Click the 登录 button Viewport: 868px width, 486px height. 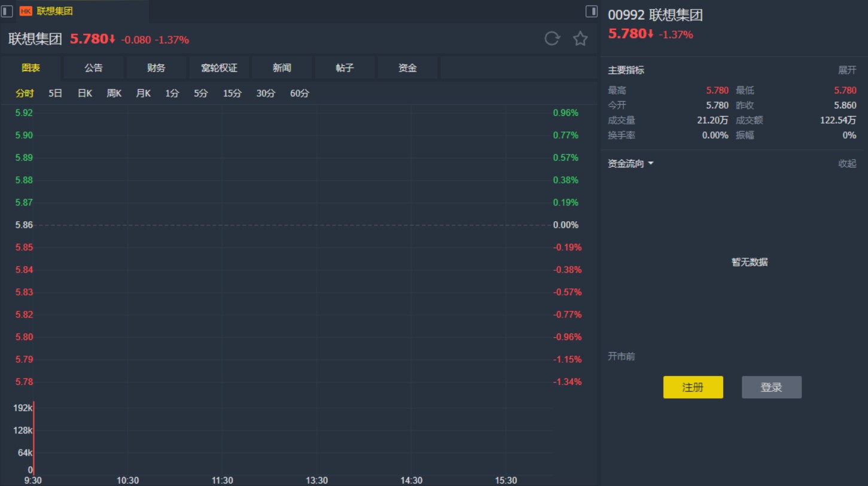(x=771, y=387)
